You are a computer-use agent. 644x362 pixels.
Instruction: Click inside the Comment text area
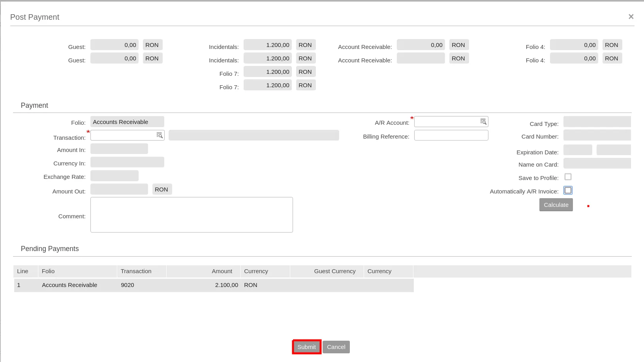point(192,215)
